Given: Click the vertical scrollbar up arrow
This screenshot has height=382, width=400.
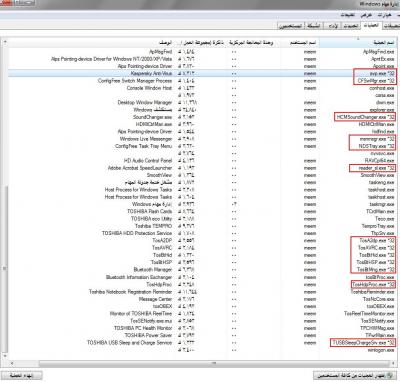Looking at the screenshot, I should click(x=5, y=42).
